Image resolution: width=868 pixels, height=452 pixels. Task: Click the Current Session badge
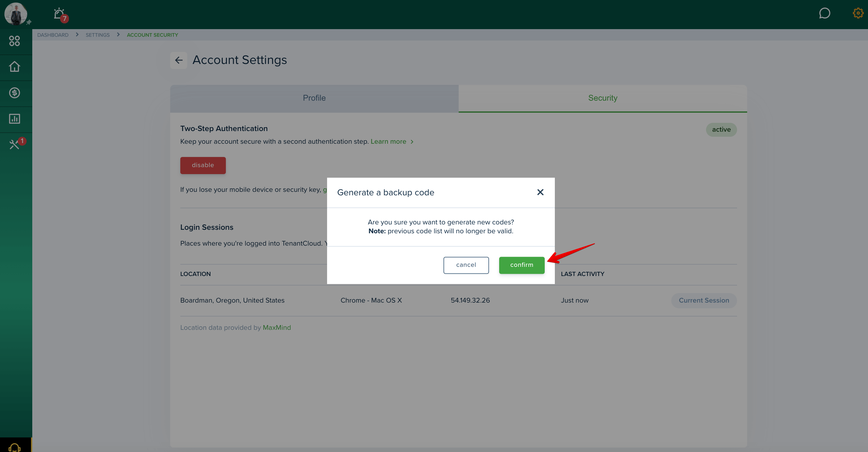[704, 300]
